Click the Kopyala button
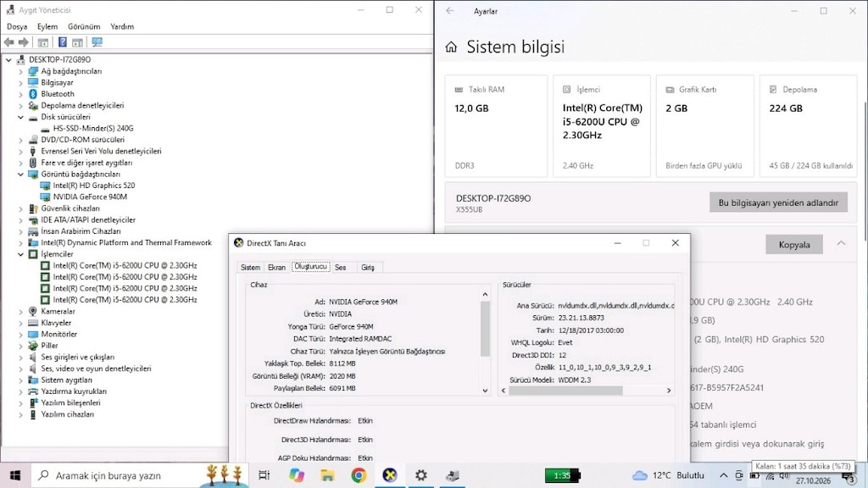The height and width of the screenshot is (488, 868). (793, 245)
